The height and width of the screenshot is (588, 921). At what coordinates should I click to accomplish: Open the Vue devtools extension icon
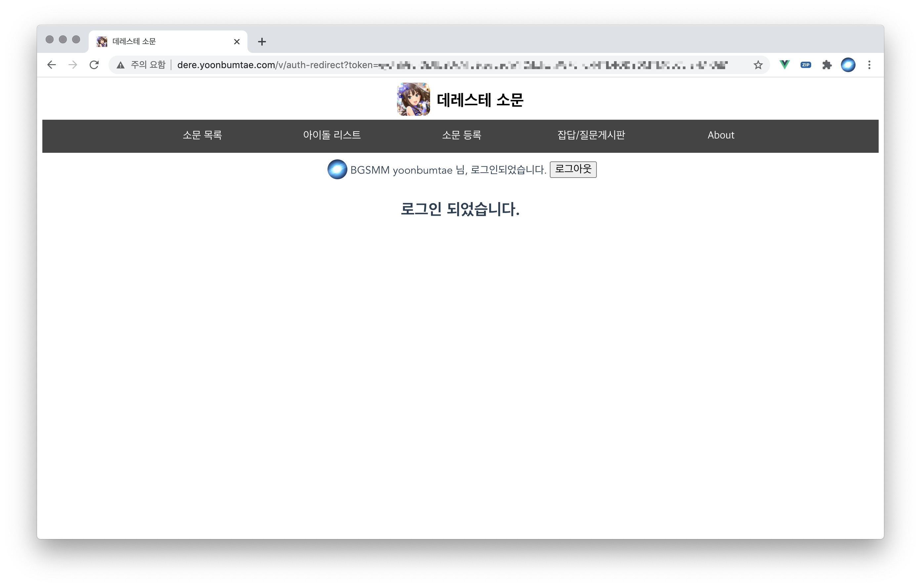tap(784, 65)
